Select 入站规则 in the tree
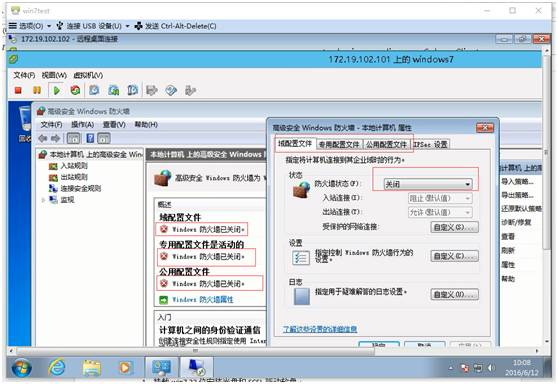The height and width of the screenshot is (384, 558). pos(74,166)
